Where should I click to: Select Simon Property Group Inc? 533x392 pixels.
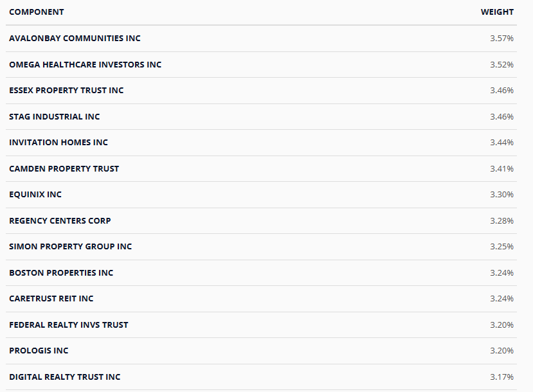coord(70,247)
